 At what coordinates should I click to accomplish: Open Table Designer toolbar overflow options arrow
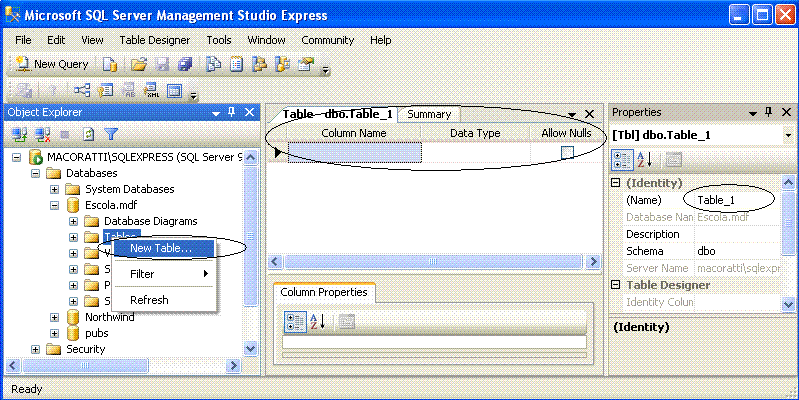click(193, 95)
